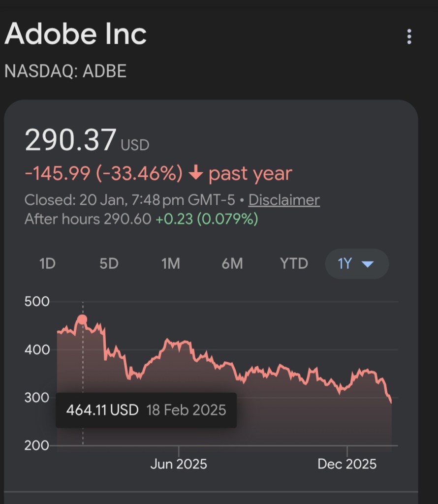
Task: Switch to the YTD view
Action: coord(294,264)
